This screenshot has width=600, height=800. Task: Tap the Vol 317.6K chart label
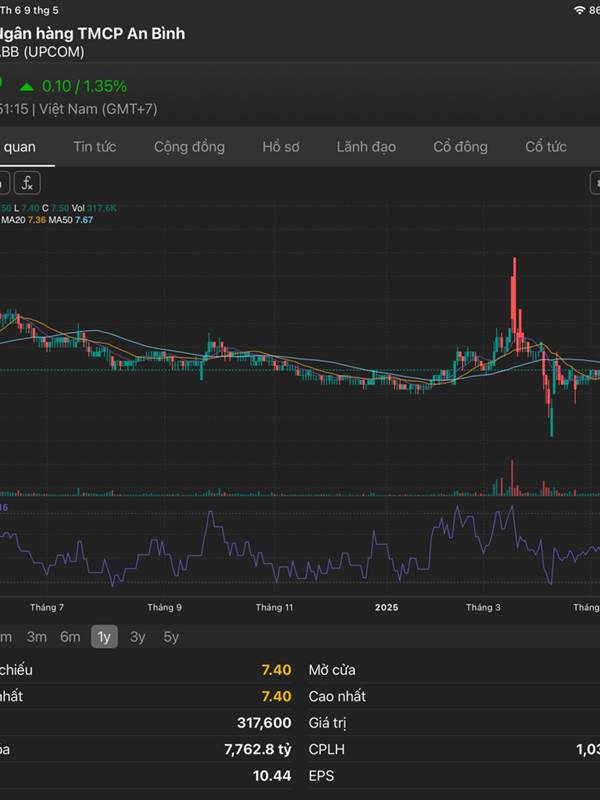(x=94, y=208)
